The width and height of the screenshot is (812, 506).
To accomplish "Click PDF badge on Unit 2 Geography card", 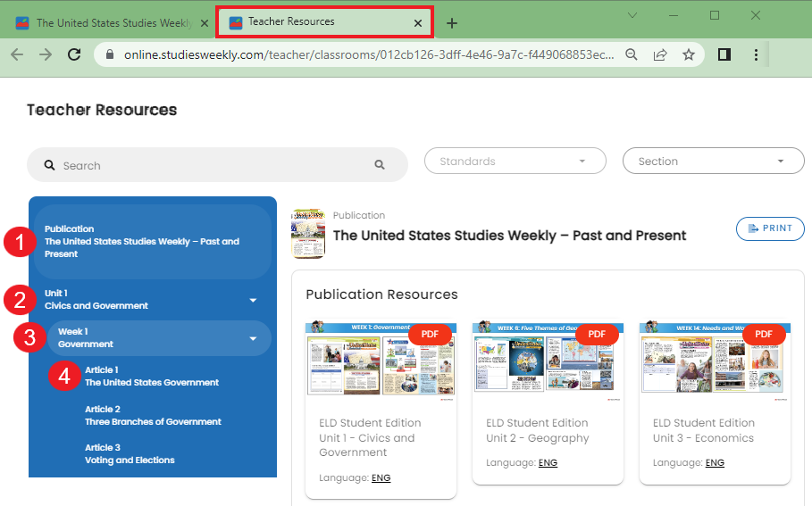I will tap(597, 335).
